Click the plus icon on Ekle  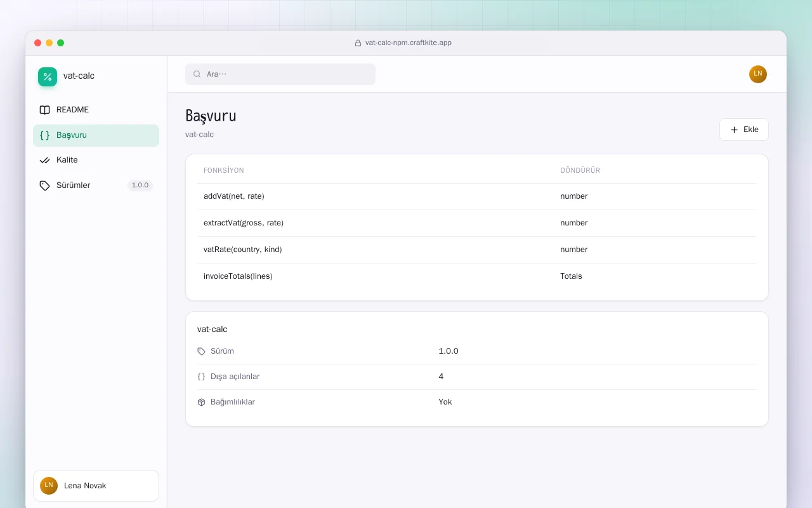(735, 130)
